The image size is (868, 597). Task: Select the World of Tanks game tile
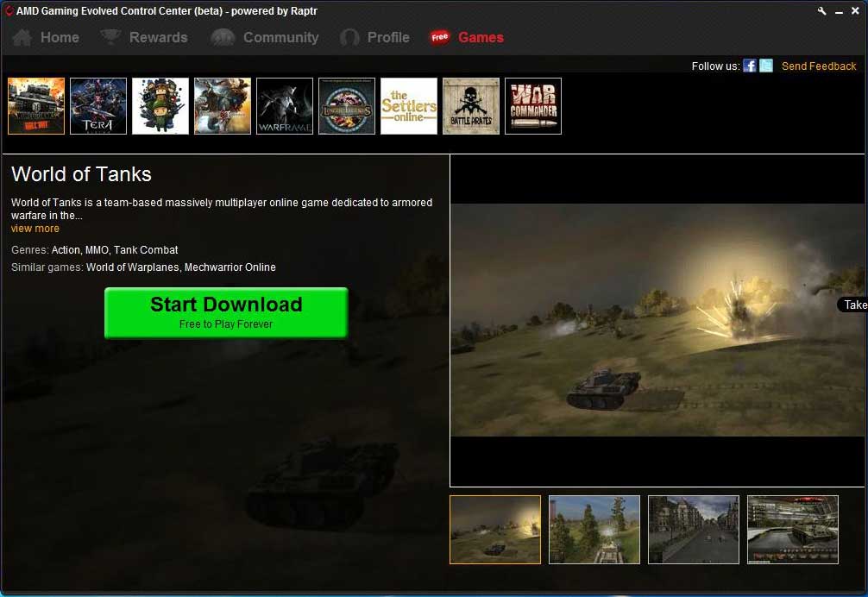coord(36,105)
